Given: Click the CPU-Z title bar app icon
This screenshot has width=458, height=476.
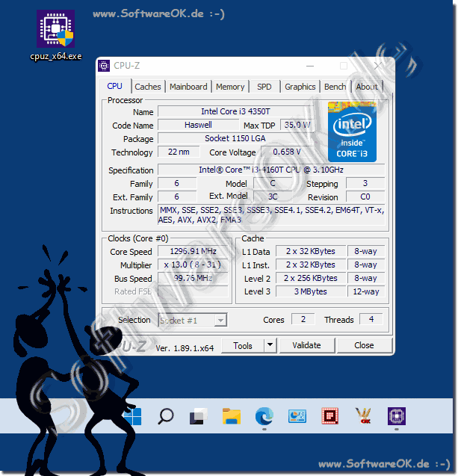Looking at the screenshot, I should (104, 66).
